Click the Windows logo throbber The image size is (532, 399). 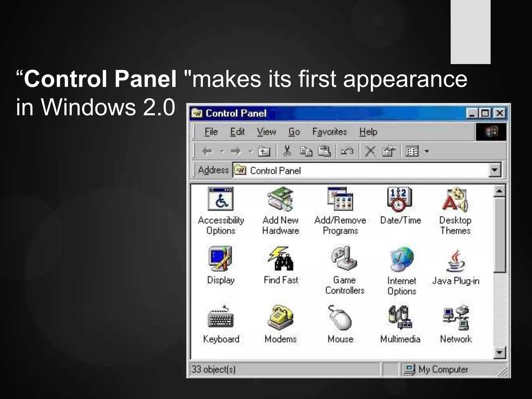(491, 132)
